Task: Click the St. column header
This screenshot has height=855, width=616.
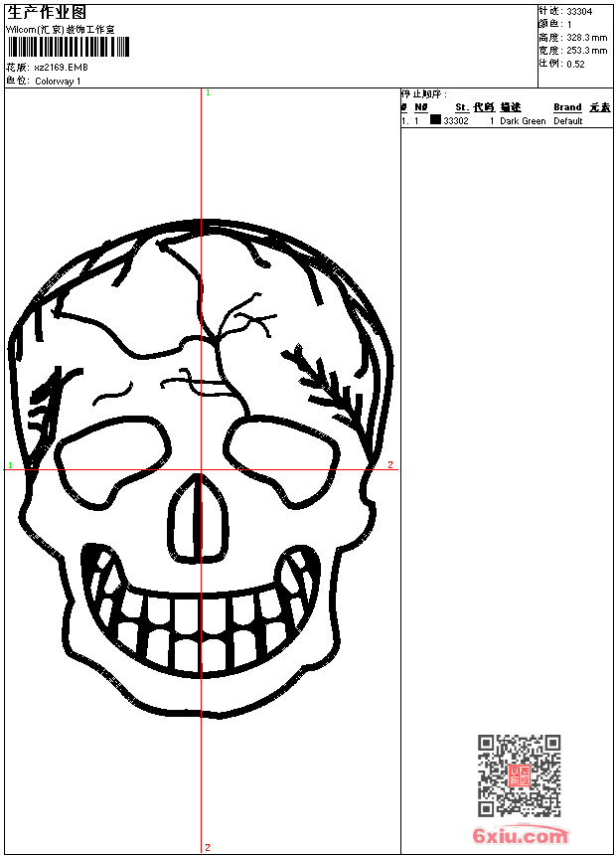Action: [461, 107]
